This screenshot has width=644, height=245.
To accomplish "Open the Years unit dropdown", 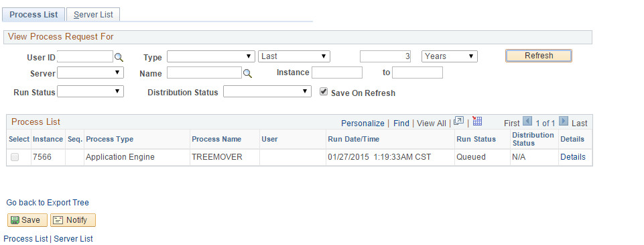I will click(x=449, y=56).
